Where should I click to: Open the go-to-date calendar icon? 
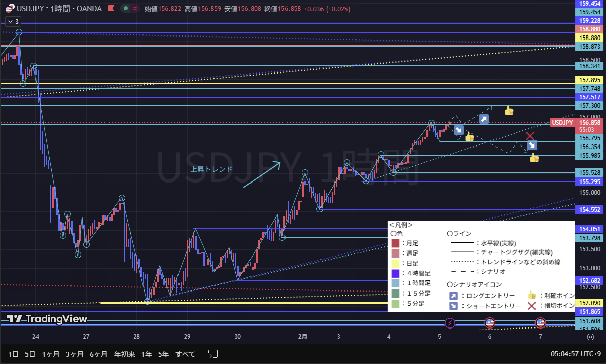click(x=212, y=353)
